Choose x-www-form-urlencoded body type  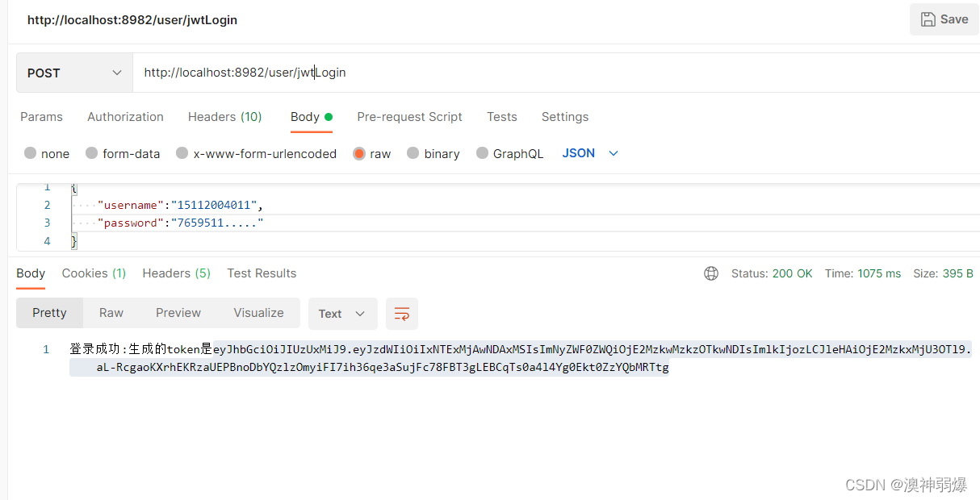tap(182, 153)
